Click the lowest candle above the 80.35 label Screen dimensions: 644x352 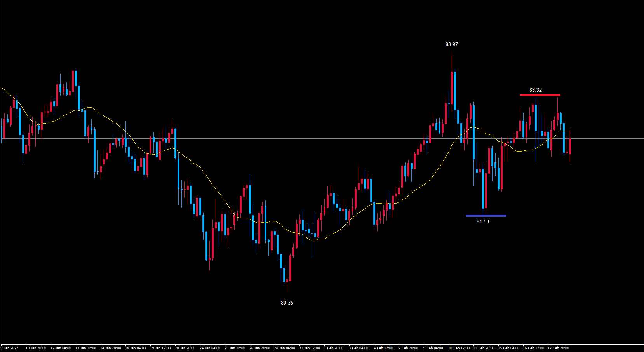point(287,280)
